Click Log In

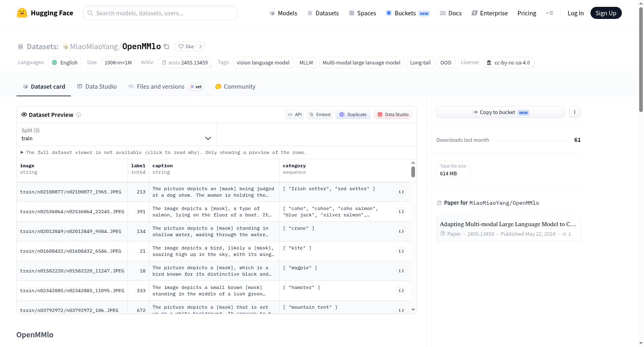576,13
